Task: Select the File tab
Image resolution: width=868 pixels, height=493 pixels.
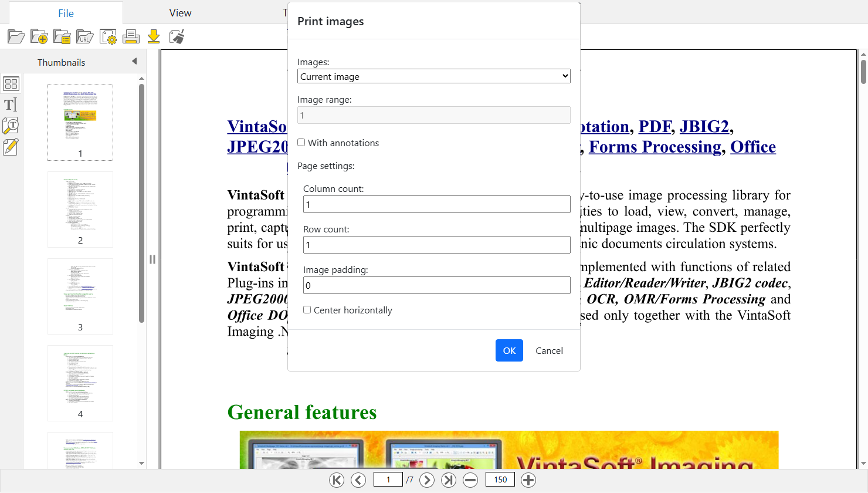Action: (66, 13)
